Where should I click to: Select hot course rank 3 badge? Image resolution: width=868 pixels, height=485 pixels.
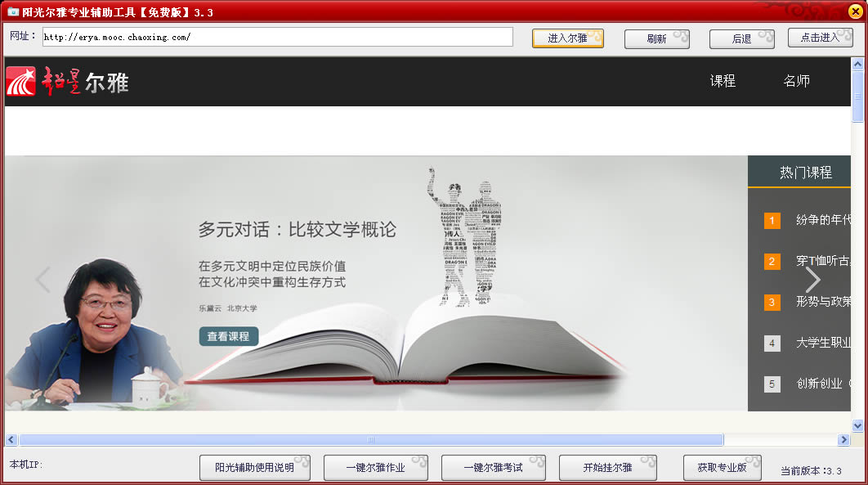pyautogui.click(x=772, y=303)
